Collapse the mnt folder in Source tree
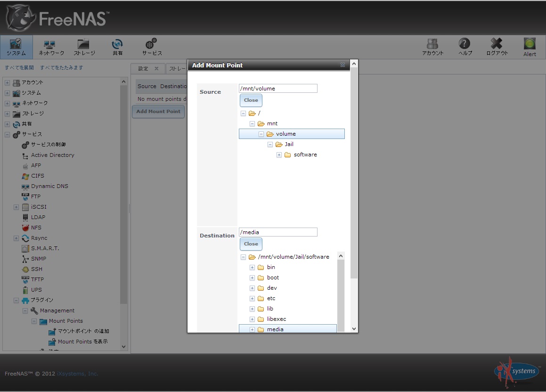 click(252, 123)
